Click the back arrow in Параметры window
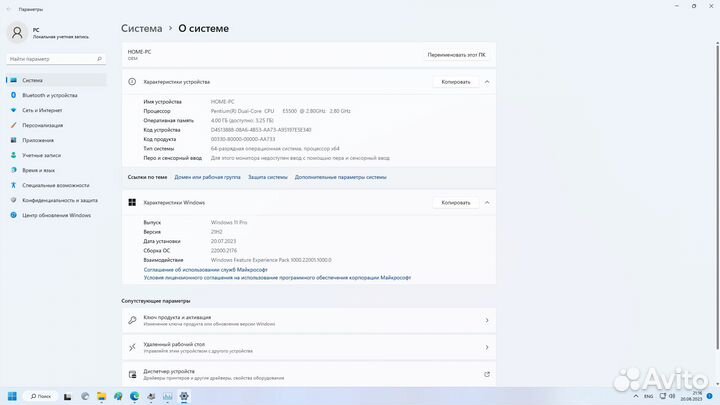 [x=9, y=9]
